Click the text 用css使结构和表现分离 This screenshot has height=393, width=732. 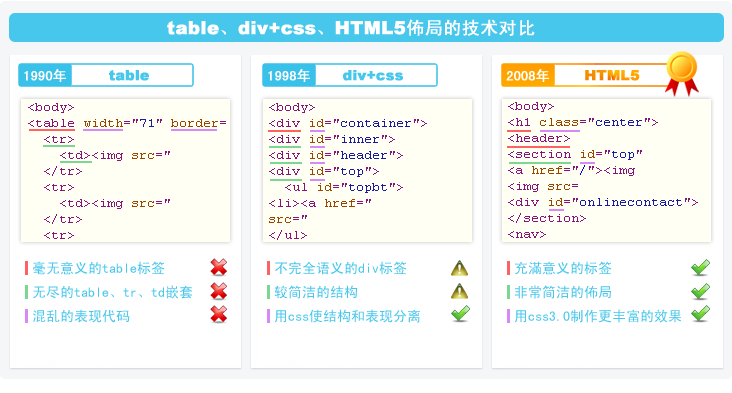pos(347,316)
